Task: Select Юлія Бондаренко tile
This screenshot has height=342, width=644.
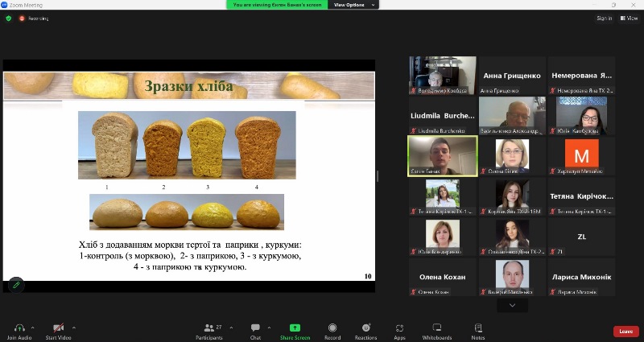Action: [x=443, y=237]
